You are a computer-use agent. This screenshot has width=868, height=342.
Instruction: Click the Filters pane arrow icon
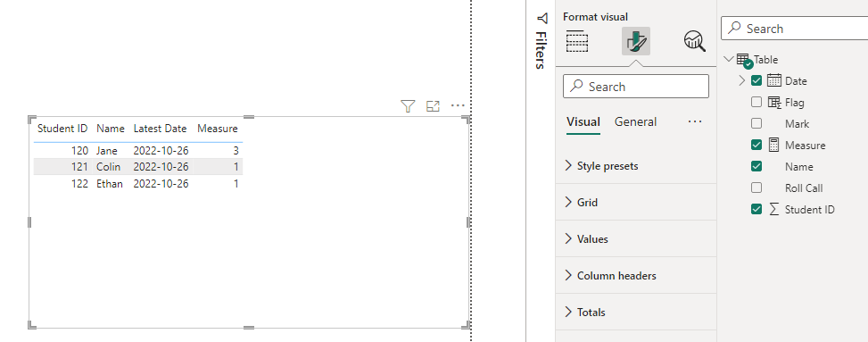tap(542, 18)
